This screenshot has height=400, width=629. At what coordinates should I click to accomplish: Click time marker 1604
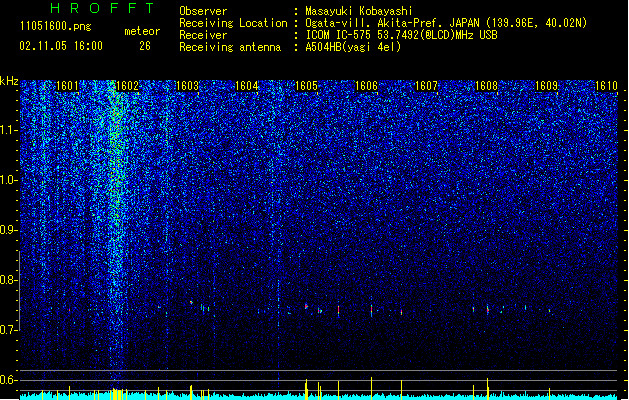pyautogui.click(x=246, y=86)
